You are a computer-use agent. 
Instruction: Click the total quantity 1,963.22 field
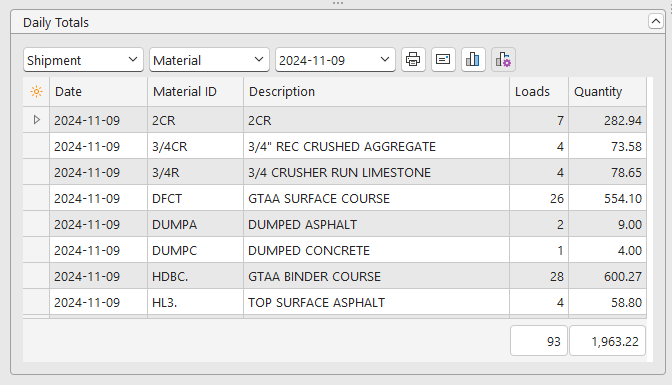click(x=607, y=341)
